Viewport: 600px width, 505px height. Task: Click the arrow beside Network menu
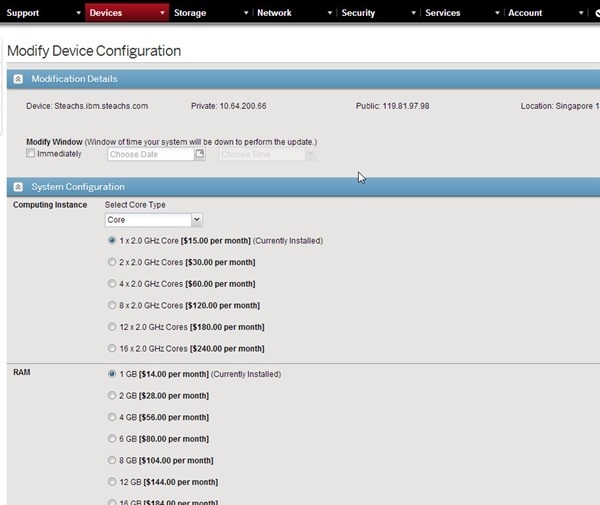click(x=330, y=13)
